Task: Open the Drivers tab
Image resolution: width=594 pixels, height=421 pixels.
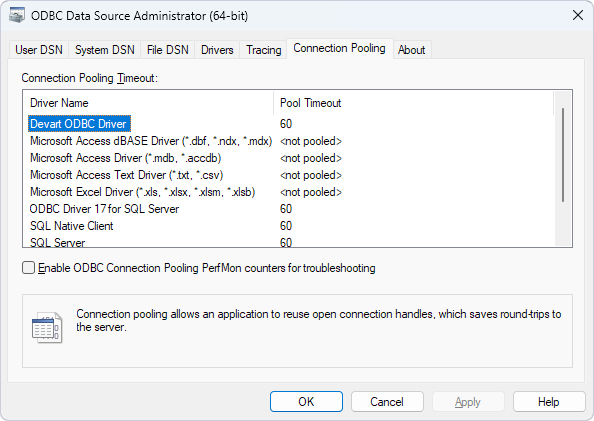Action: (x=217, y=50)
